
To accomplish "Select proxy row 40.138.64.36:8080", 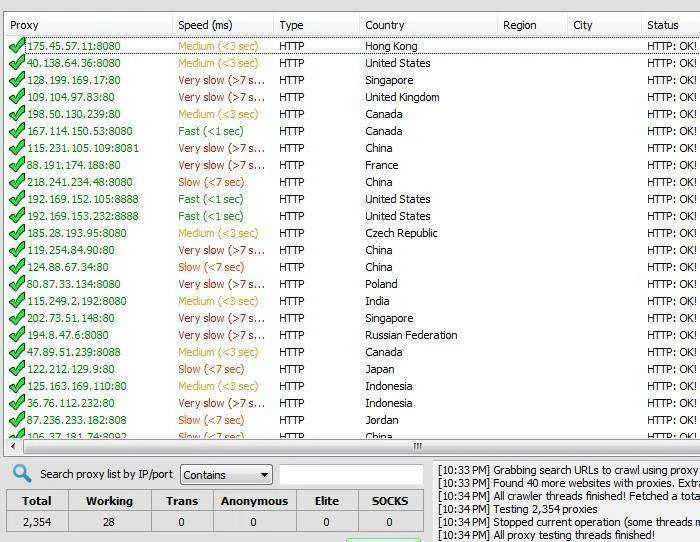I will click(x=353, y=63).
